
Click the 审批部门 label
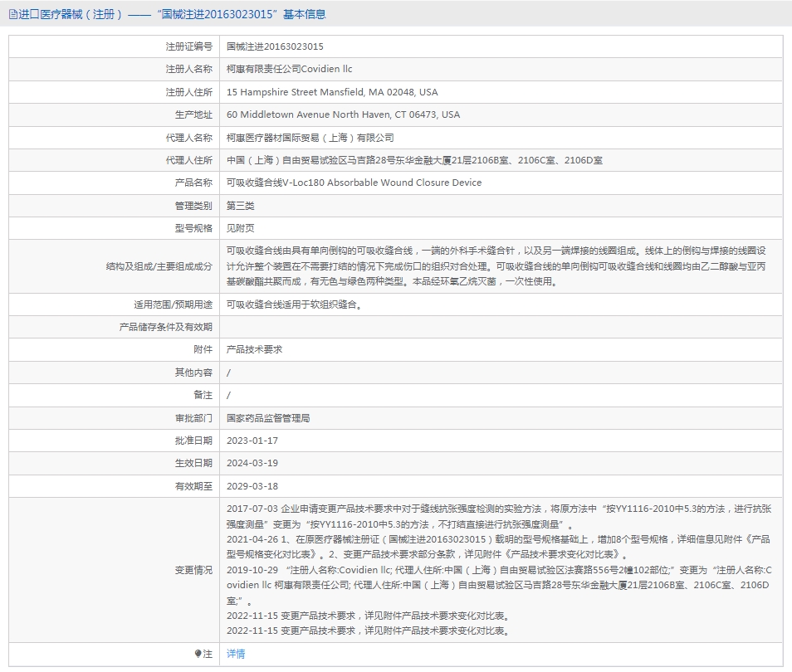pyautogui.click(x=193, y=418)
